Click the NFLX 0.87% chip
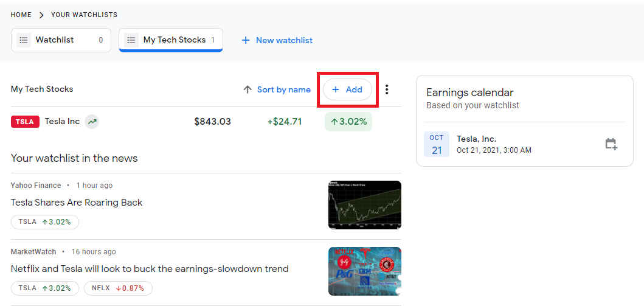Image resolution: width=644 pixels, height=306 pixels. tap(118, 288)
